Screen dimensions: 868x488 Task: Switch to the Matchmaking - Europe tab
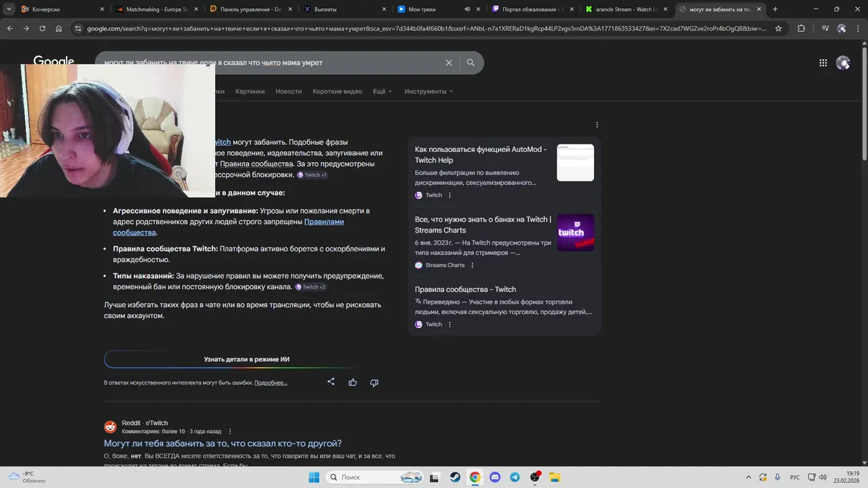[x=157, y=9]
